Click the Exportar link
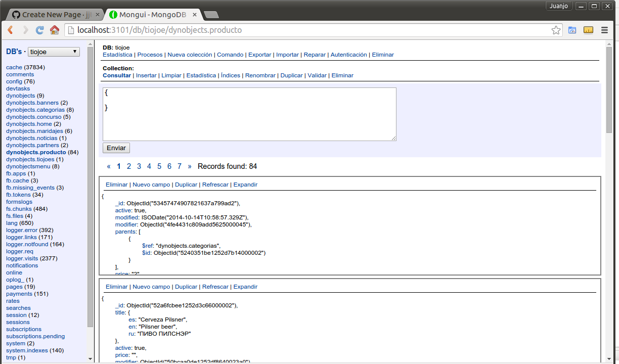Viewport: 619px width, 364px height. click(260, 55)
